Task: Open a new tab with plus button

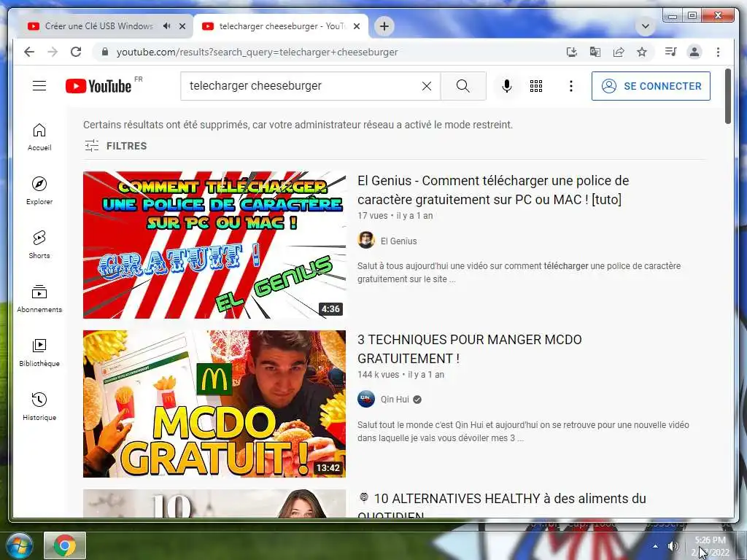Action: point(384,26)
